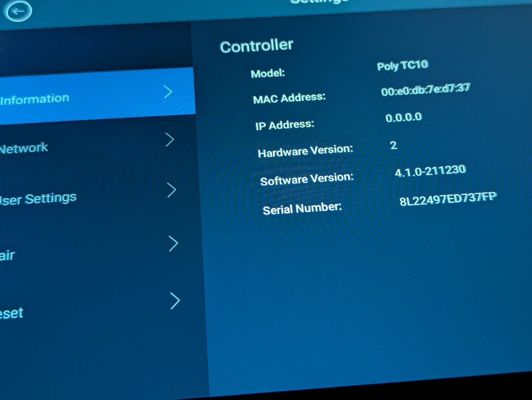Expand the Reset row chevron

[175, 301]
